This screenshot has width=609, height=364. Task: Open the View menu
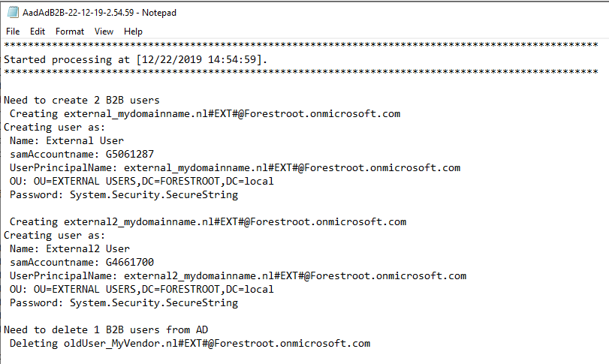coord(104,32)
